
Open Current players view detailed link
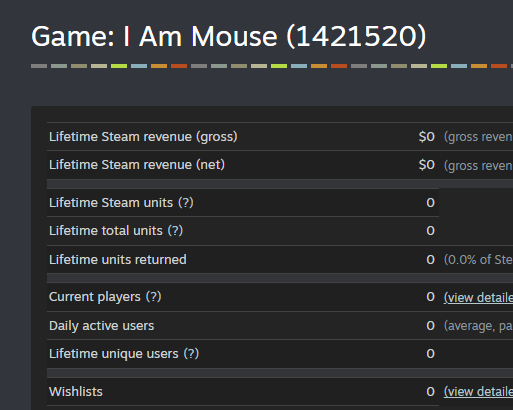(x=478, y=297)
